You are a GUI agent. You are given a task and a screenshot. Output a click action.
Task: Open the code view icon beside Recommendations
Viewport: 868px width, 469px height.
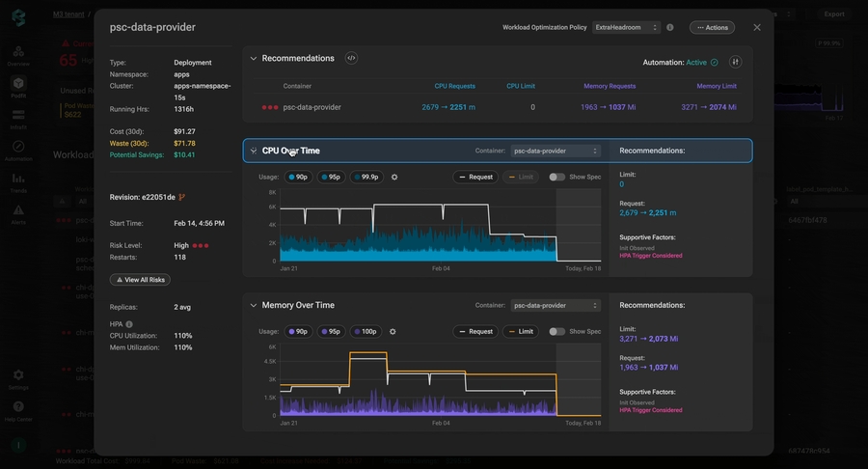click(x=351, y=58)
